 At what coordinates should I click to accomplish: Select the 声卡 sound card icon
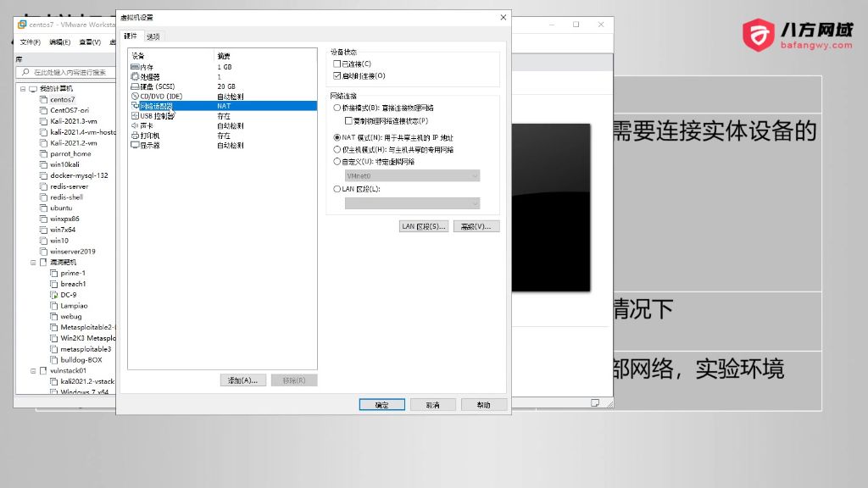pos(135,125)
